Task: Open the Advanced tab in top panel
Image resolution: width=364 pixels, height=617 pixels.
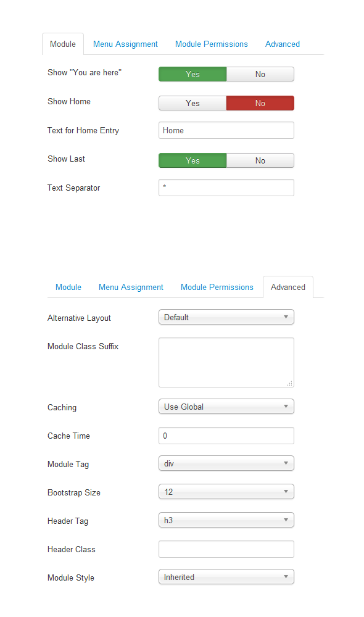Action: coord(282,44)
